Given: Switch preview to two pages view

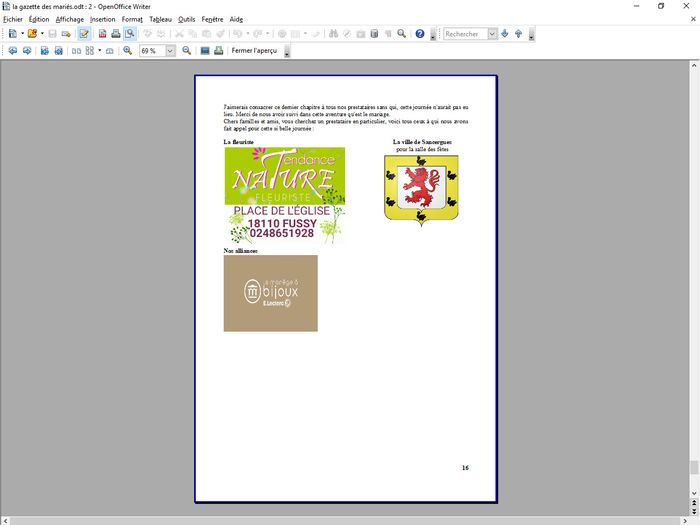Looking at the screenshot, I should 76,51.
